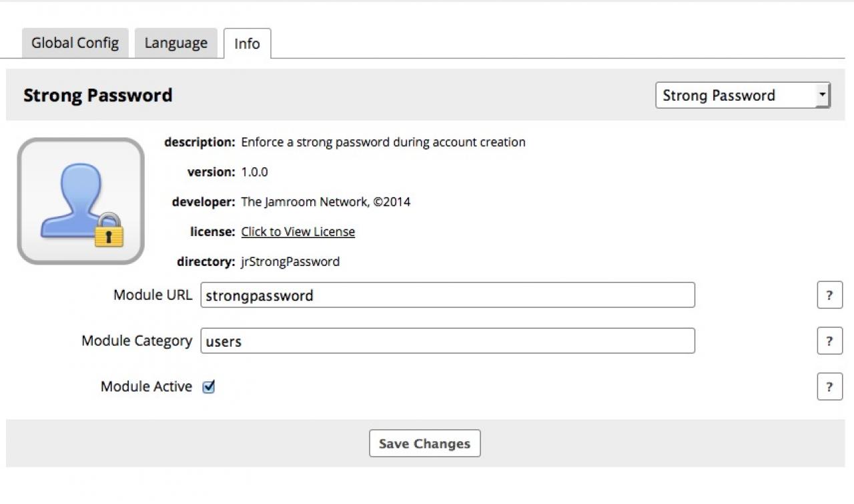Open the Click to View License link
The image size is (854, 504).
298,232
